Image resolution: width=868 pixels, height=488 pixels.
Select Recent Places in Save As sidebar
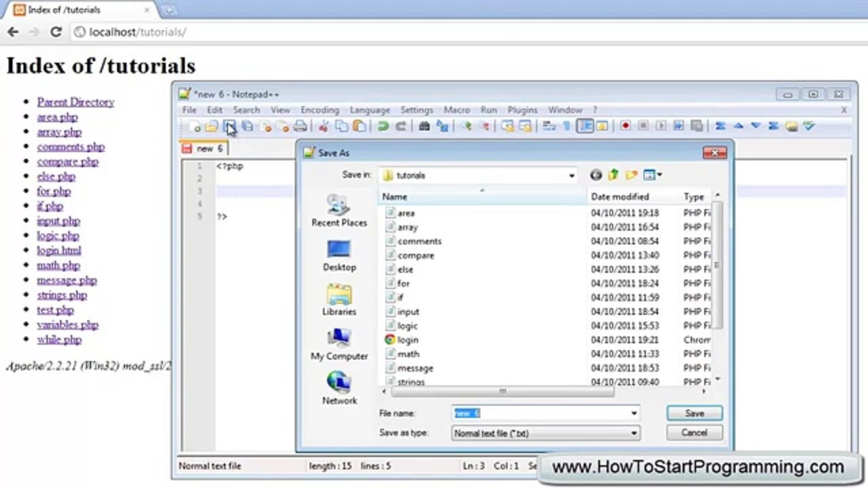click(x=339, y=211)
